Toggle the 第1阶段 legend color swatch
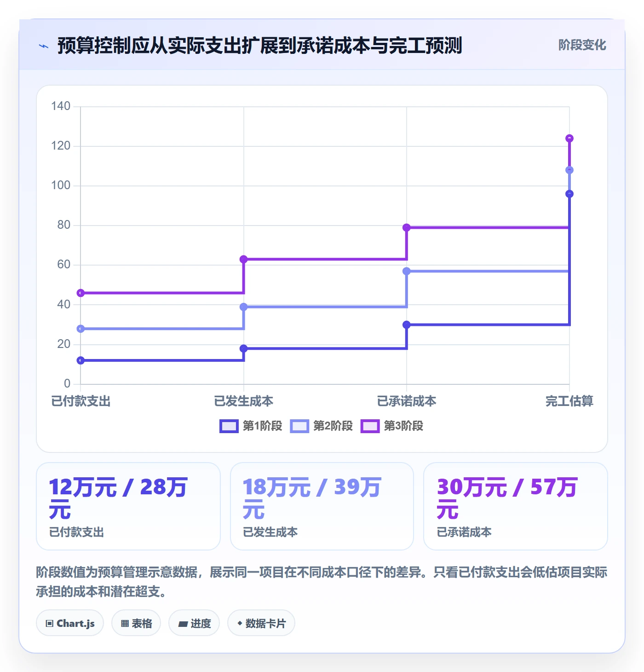644x672 pixels. 229,426
